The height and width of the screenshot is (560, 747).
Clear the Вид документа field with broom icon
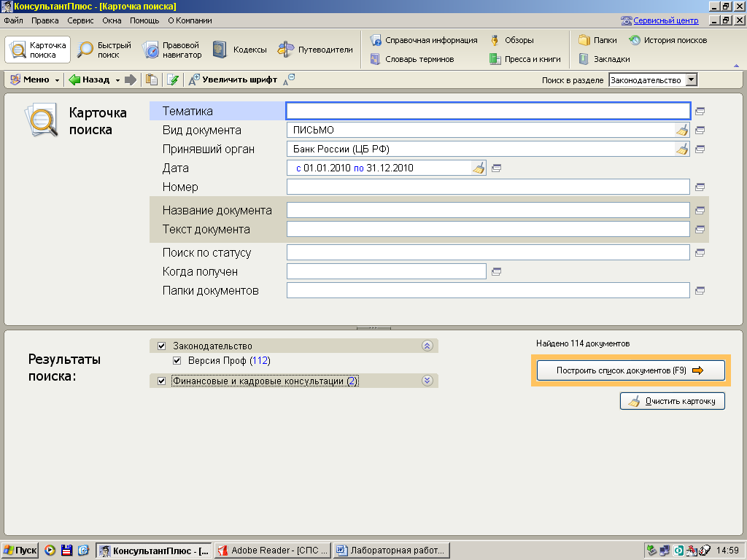pos(682,130)
